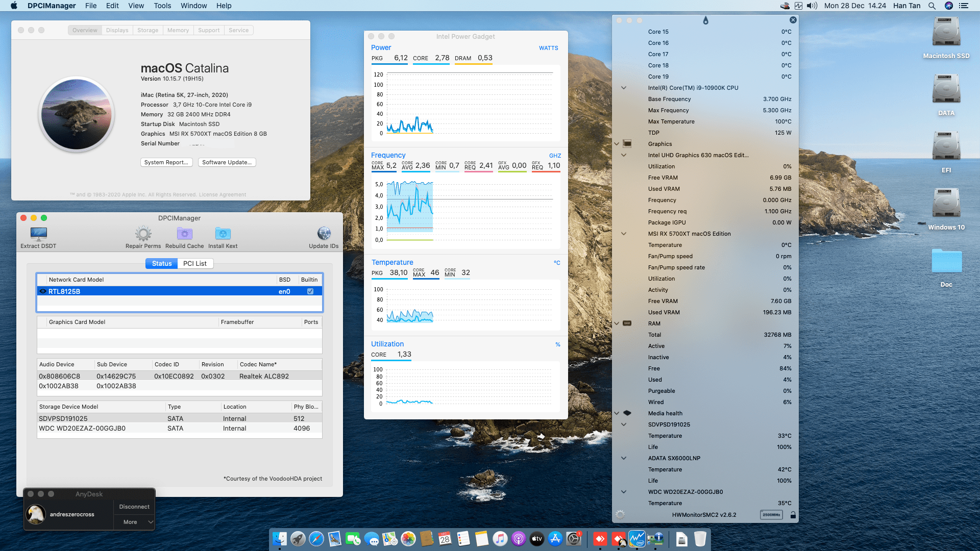Select the Realtek ALC892 codec row
The image size is (980, 551).
(x=180, y=376)
